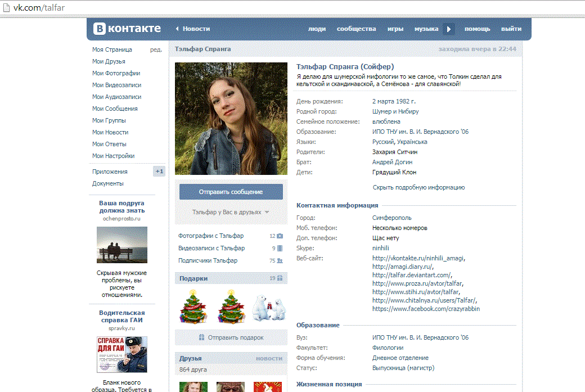Open Подписчики Тэльфар link

click(208, 260)
